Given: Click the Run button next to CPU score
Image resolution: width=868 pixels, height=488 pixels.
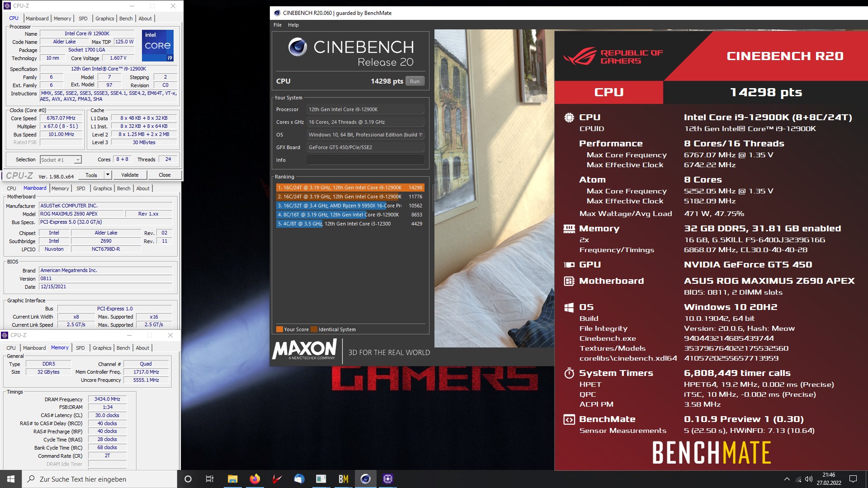Looking at the screenshot, I should click(415, 81).
